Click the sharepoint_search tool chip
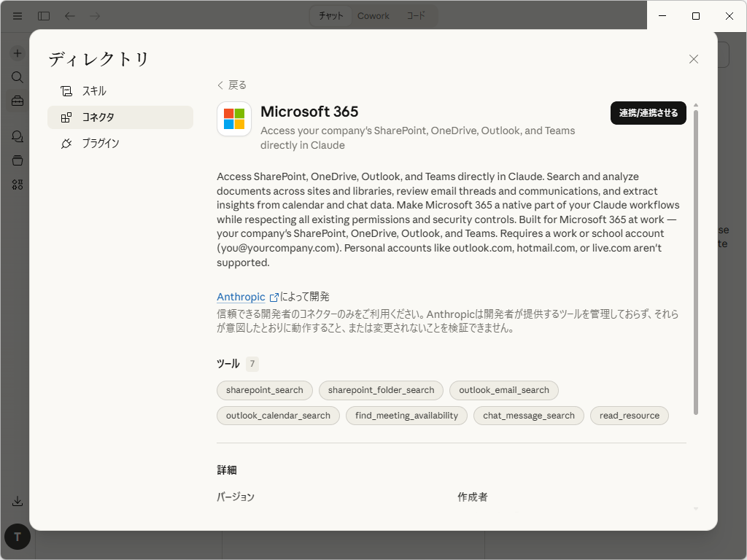 point(264,390)
